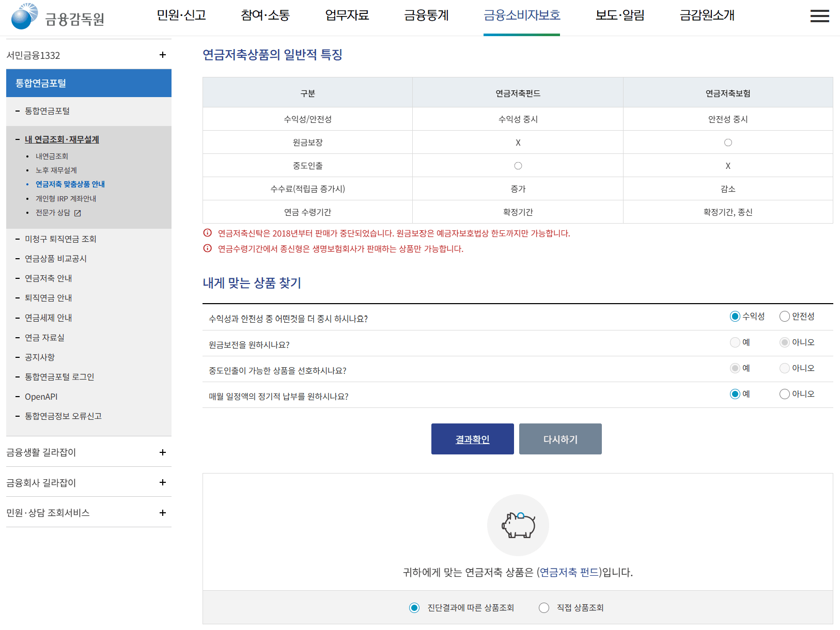Screen dimensions: 840x630
Task: Open the 참여·소통 top menu
Action: coord(266,15)
